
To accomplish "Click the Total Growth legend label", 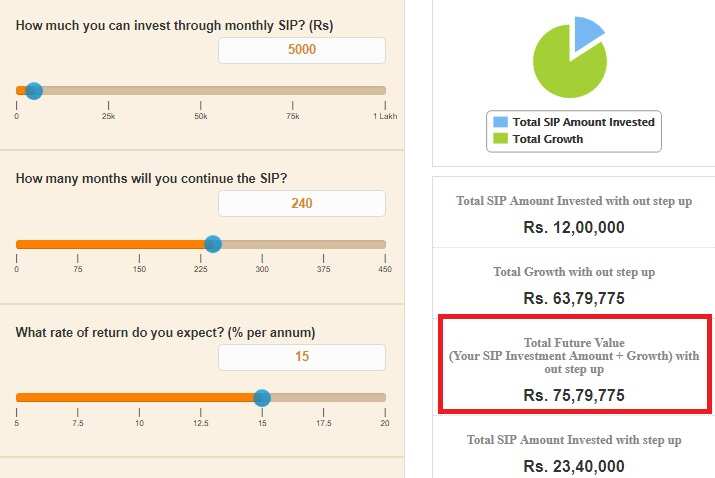I will point(548,139).
